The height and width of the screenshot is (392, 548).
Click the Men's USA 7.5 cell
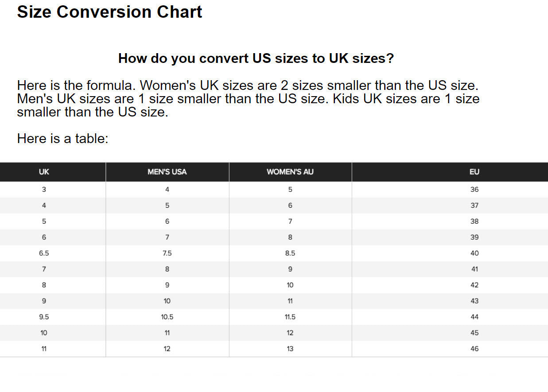tap(167, 253)
